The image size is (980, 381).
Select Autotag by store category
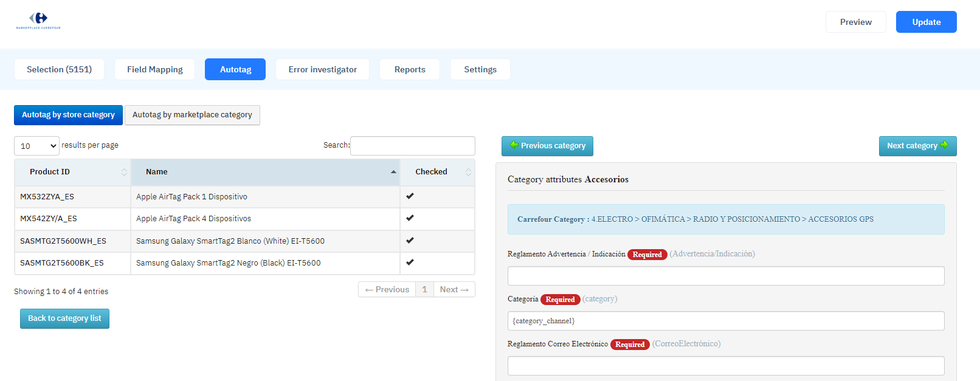pos(68,115)
